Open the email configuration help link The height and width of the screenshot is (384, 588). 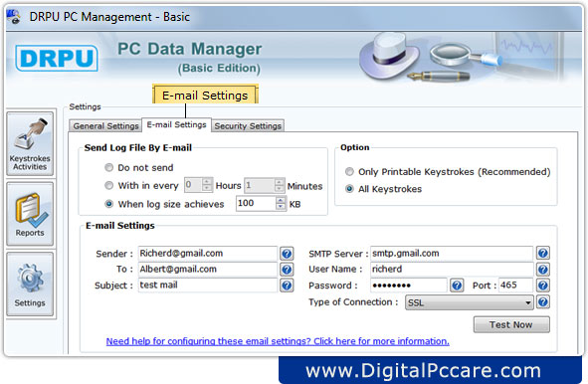278,341
